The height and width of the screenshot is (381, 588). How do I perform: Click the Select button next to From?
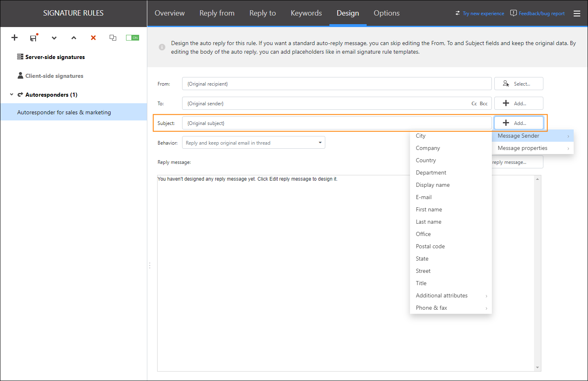(x=518, y=83)
